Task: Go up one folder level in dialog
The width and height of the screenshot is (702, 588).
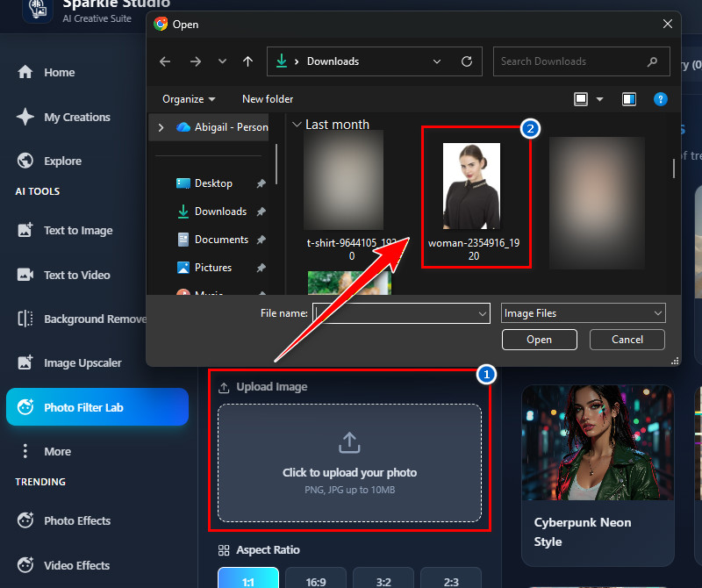Action: pyautogui.click(x=247, y=61)
